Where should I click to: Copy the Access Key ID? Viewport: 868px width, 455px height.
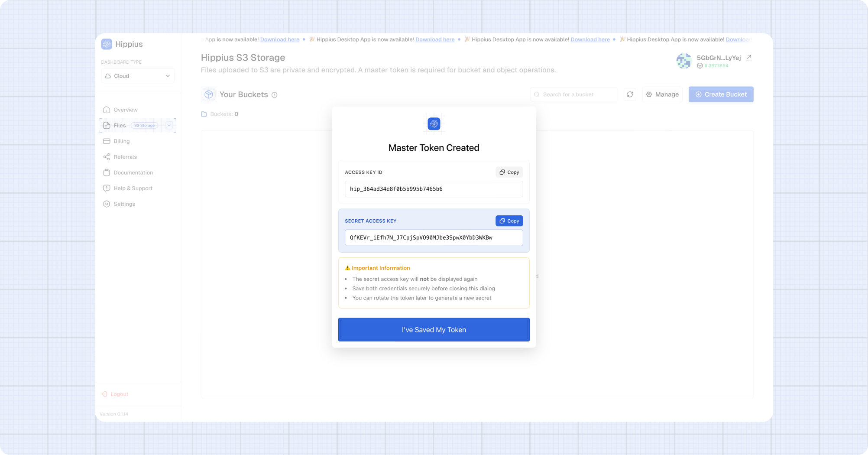click(509, 172)
